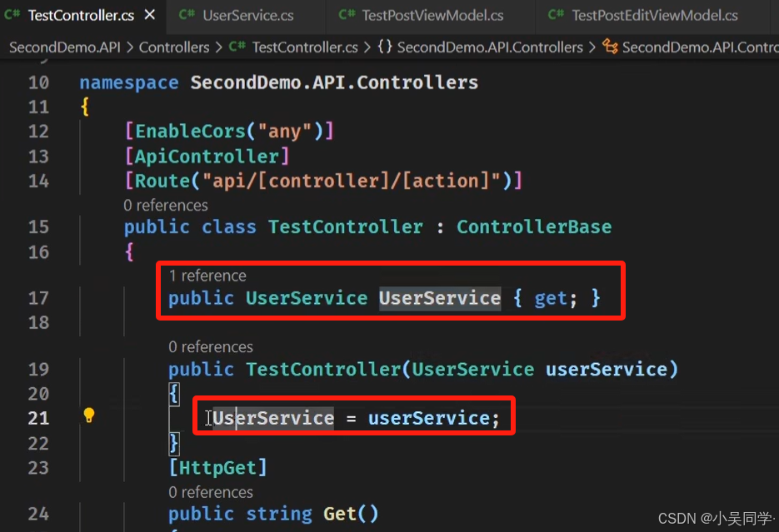Screen dimensions: 779x532
Task: Open the TestPostEditViewModel.cs tab
Action: click(x=654, y=15)
